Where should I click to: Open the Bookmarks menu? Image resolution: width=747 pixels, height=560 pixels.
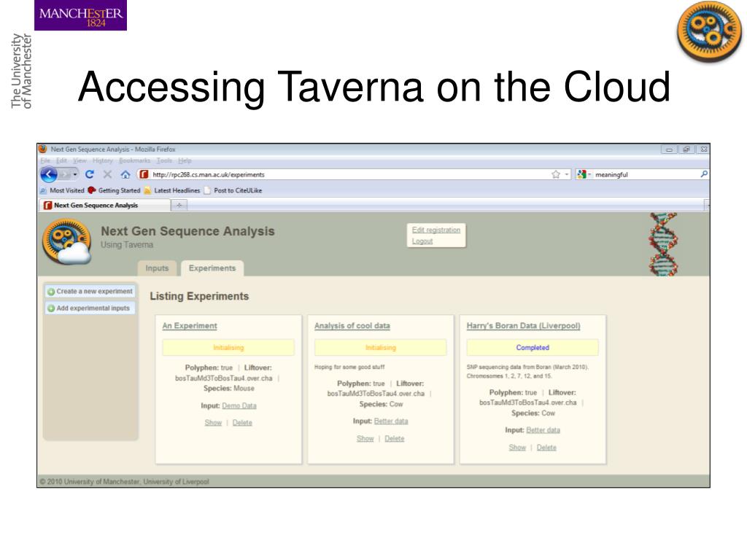134,161
